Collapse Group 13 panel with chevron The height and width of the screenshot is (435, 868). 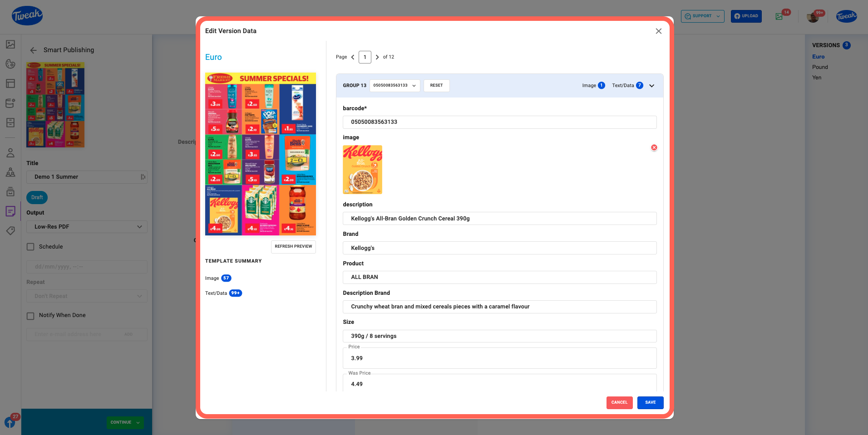pyautogui.click(x=652, y=86)
